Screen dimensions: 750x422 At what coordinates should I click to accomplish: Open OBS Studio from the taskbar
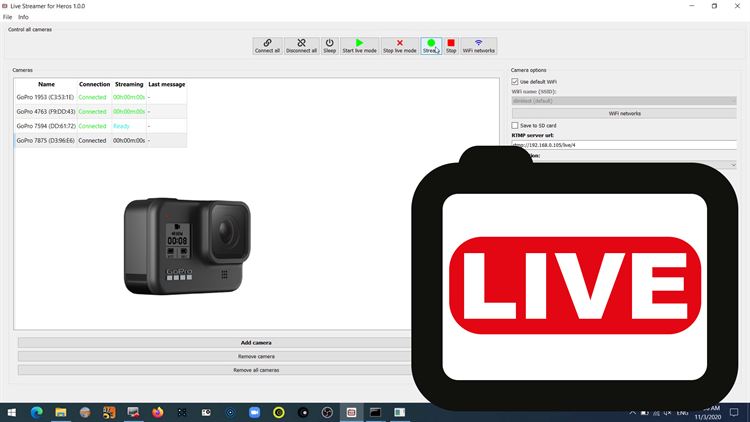(x=327, y=412)
